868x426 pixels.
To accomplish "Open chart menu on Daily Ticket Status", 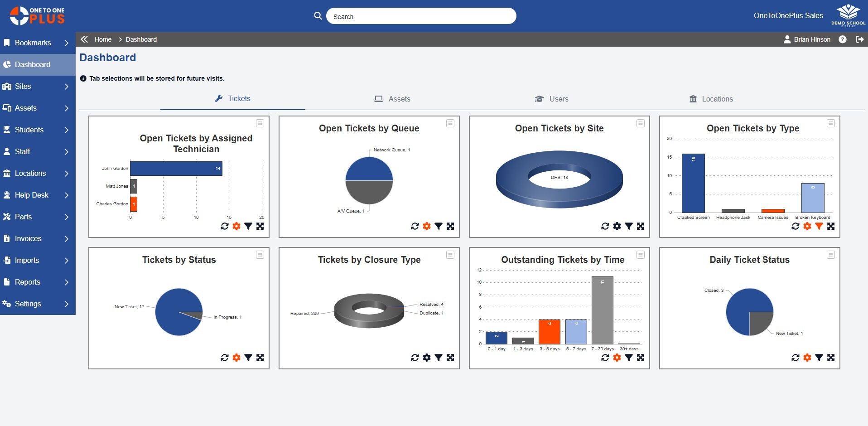I will 830,255.
